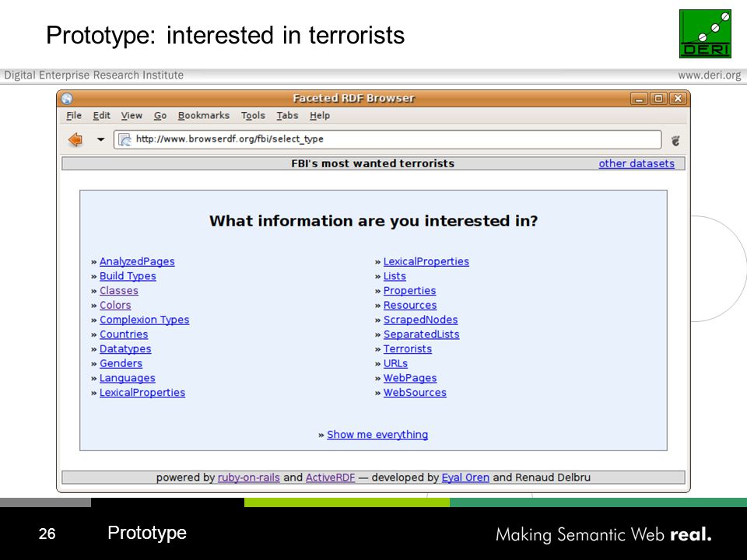Select the Terrorists link
Viewport: 747px width, 560px height.
point(408,349)
